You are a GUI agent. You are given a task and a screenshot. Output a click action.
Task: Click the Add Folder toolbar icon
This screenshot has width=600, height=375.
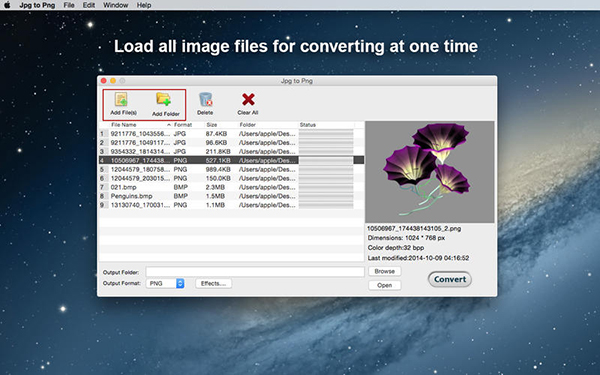[164, 99]
